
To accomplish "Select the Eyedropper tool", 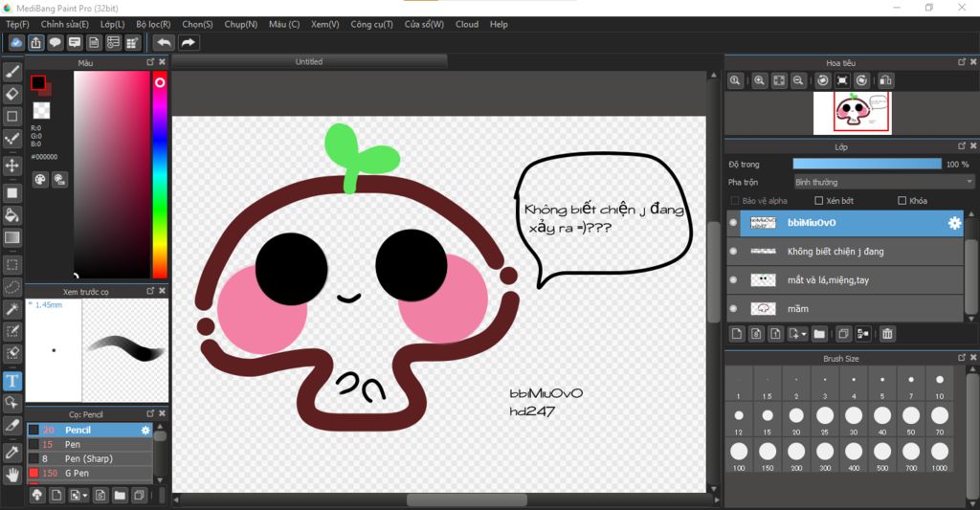I will pyautogui.click(x=11, y=453).
